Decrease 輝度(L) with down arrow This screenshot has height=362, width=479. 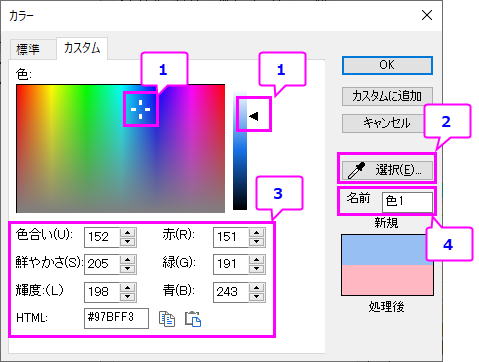[127, 297]
